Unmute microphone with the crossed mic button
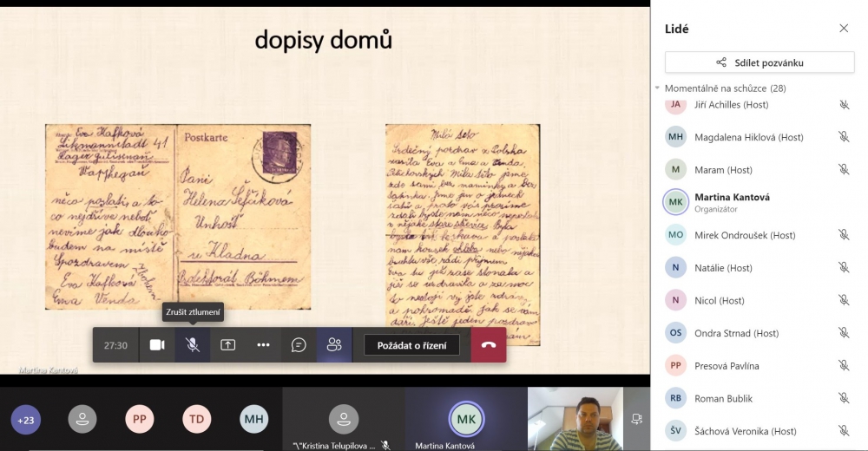 193,345
